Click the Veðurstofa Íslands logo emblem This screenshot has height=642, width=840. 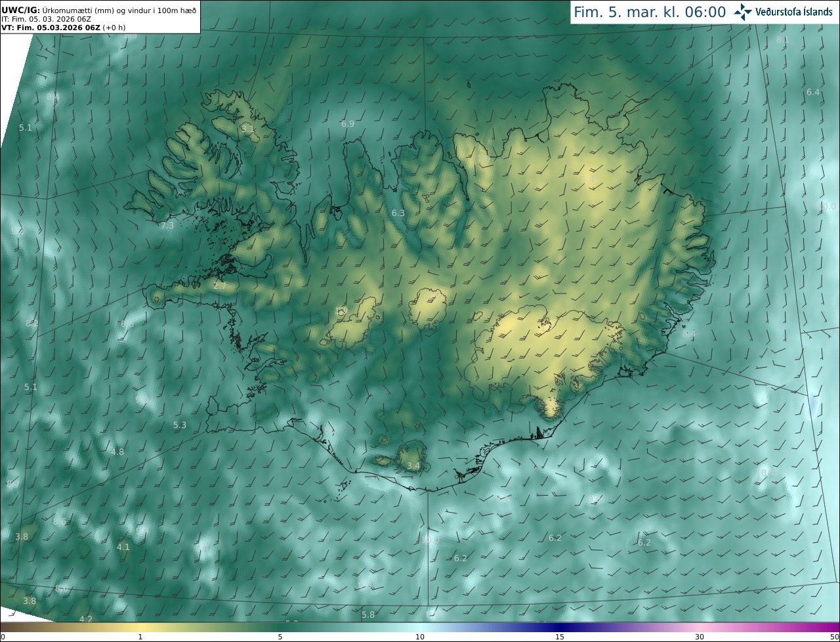click(743, 12)
